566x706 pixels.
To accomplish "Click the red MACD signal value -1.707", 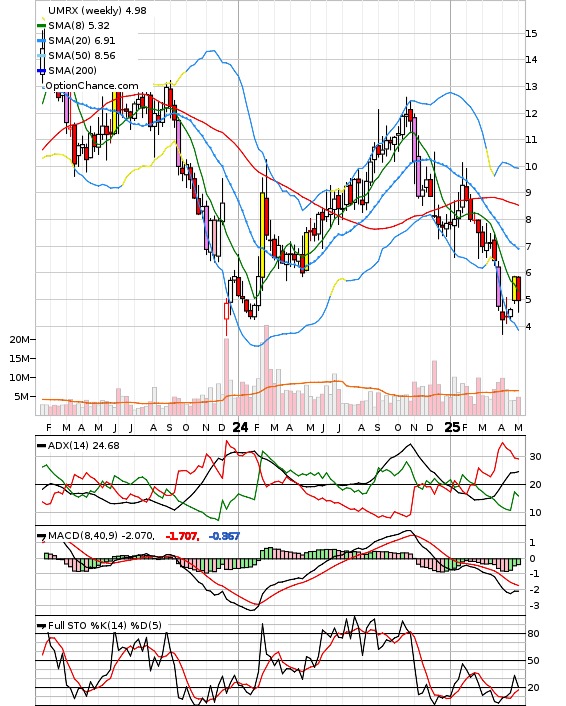I will pos(182,536).
